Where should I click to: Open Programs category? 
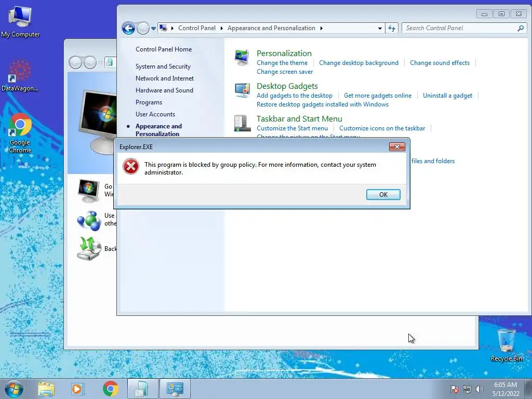[x=149, y=102]
